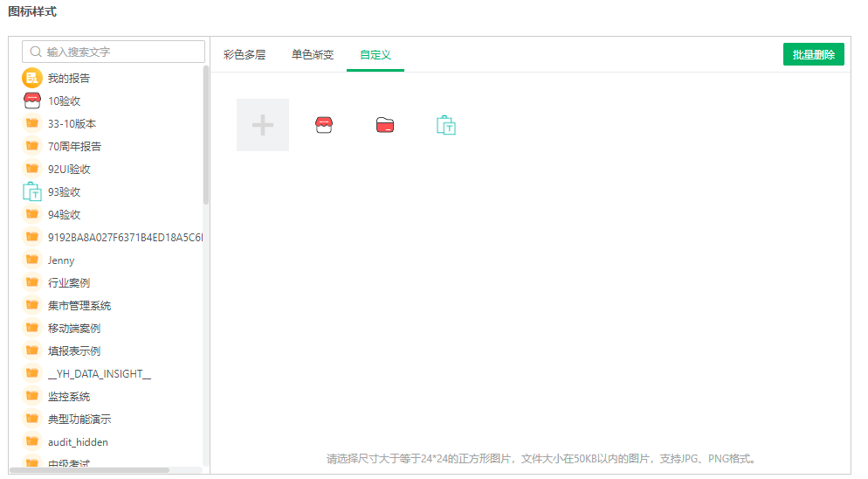The image size is (868, 479).
Task: Select the 33-10版本 folder row
Action: [112, 123]
